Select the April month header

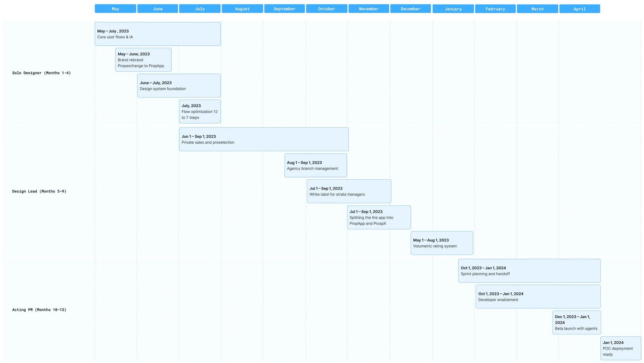click(579, 9)
